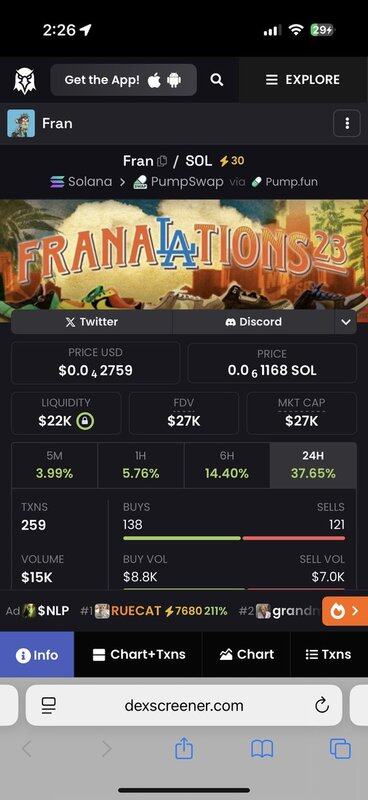Select the 1H timeframe stats
The image size is (368, 800).
pos(141,465)
